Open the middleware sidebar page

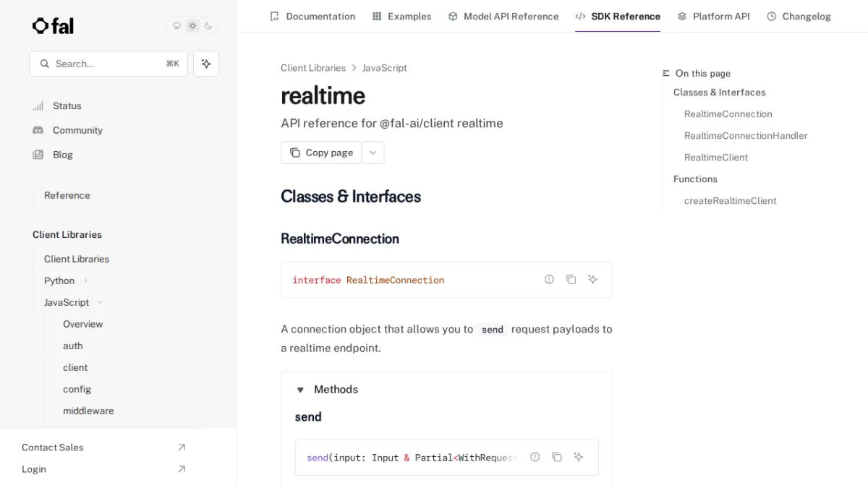point(88,411)
